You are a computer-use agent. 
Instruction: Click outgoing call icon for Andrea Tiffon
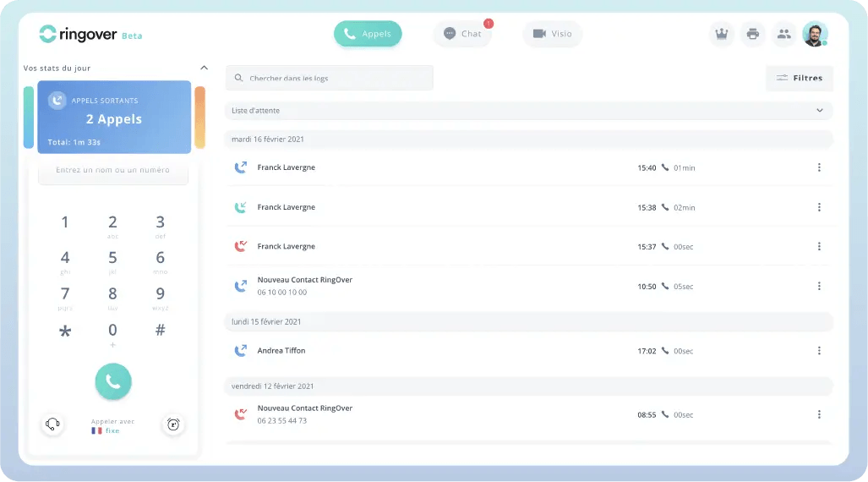(x=240, y=350)
